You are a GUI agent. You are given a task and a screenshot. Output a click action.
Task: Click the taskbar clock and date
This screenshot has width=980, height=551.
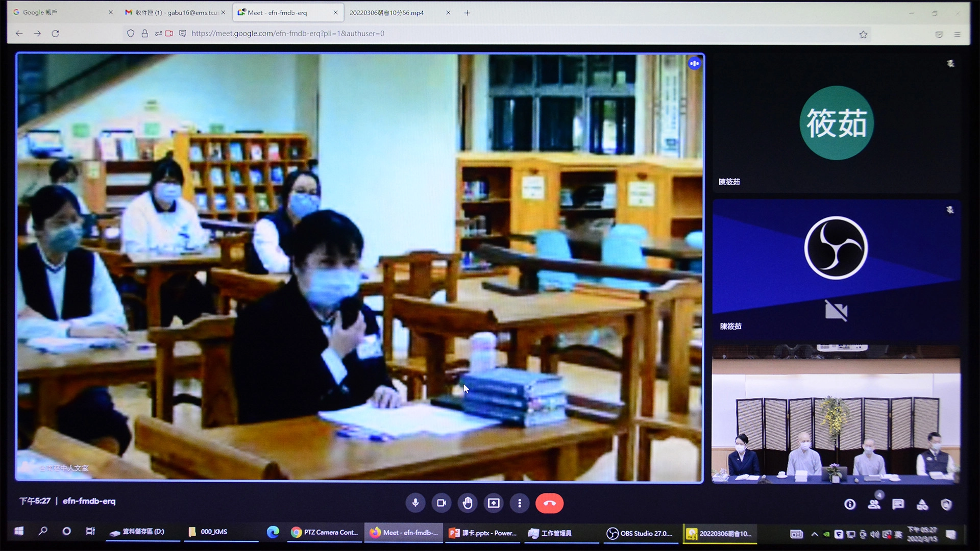coord(922,534)
